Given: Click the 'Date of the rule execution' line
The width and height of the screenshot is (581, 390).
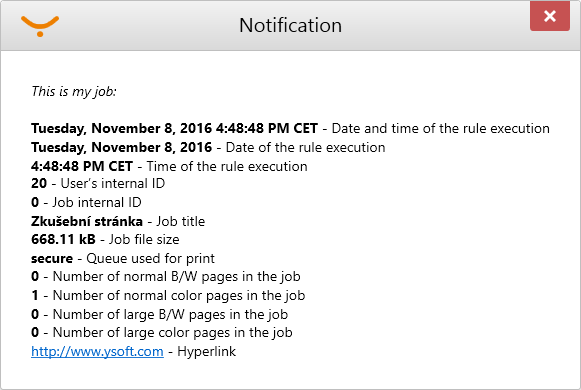Looking at the screenshot, I should point(208,147).
